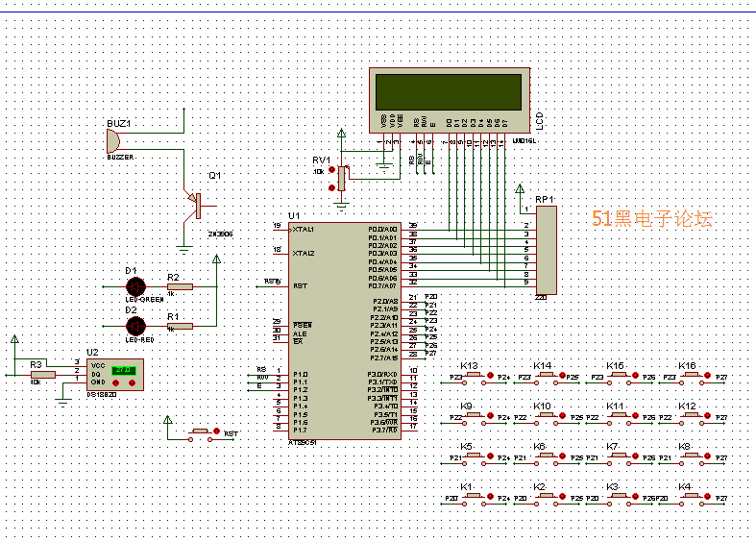
Task: Click RV1 upper red adjust dot
Action: point(331,170)
